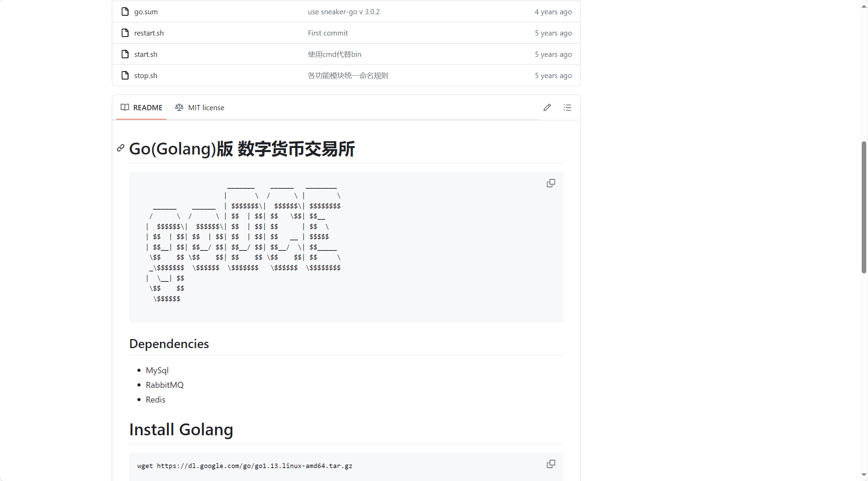868x481 pixels.
Task: Open the go.sum file
Action: [146, 12]
